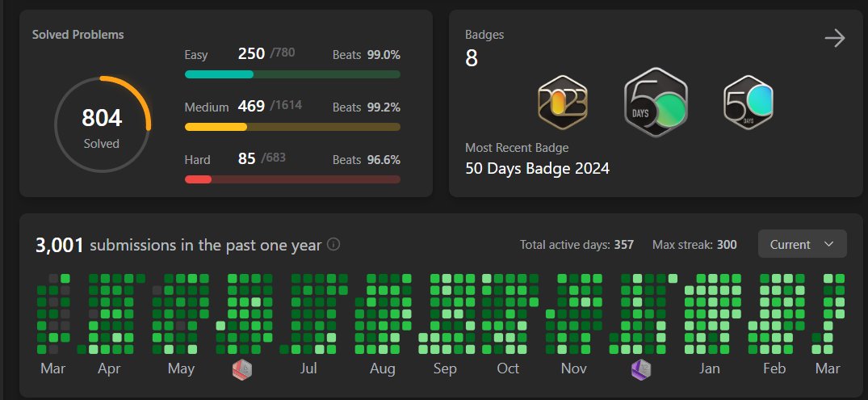Click 'Max streak: 300' text
This screenshot has height=400, width=868.
coord(694,244)
